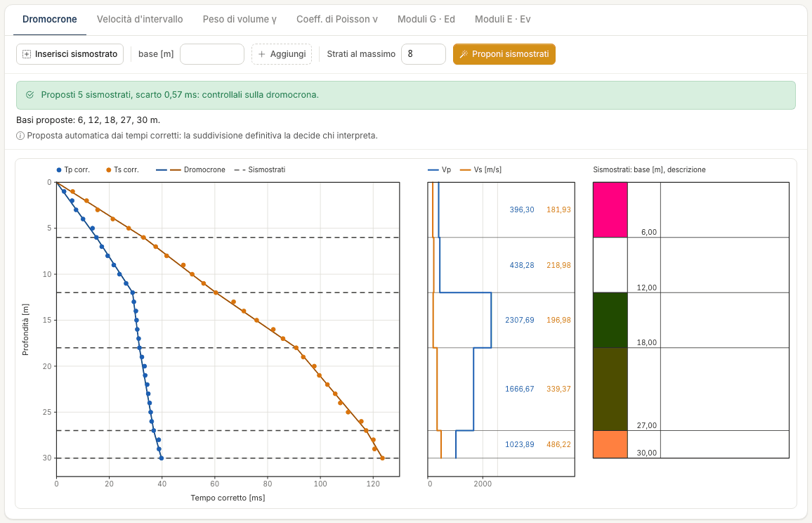
Task: Click the Vp value 2307,69
Action: (x=519, y=321)
